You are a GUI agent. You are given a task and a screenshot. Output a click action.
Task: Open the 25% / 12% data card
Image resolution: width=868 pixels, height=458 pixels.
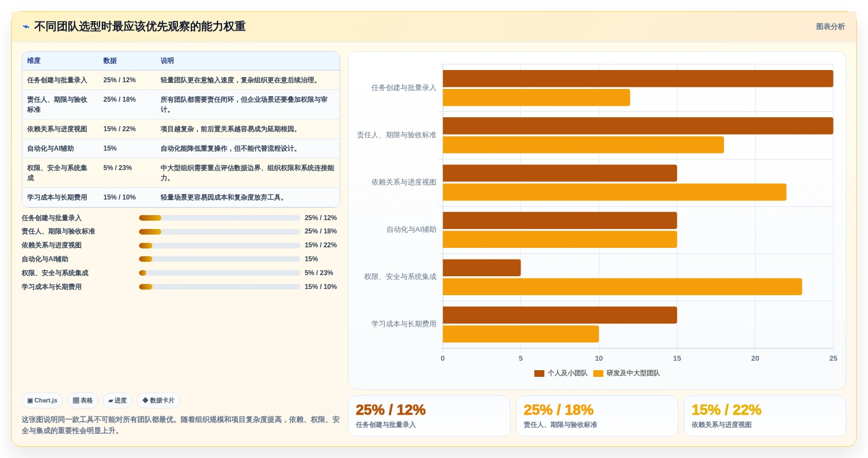point(429,416)
